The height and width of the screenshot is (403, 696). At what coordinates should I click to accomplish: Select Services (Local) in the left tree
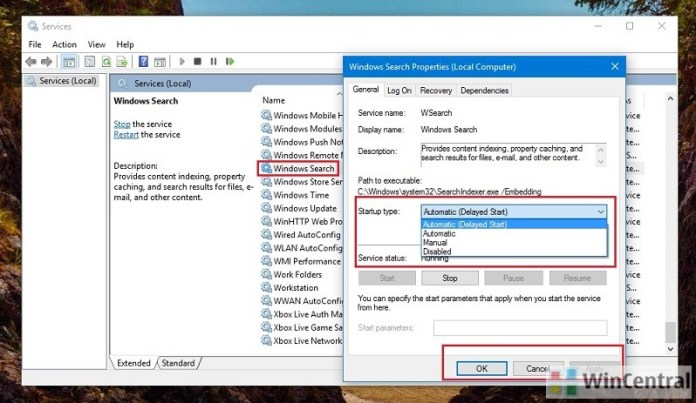tap(62, 81)
